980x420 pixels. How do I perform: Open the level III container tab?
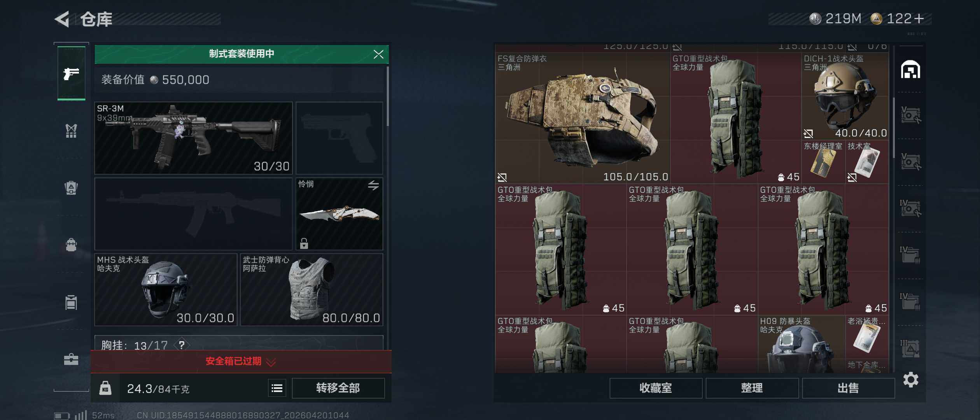point(910,348)
